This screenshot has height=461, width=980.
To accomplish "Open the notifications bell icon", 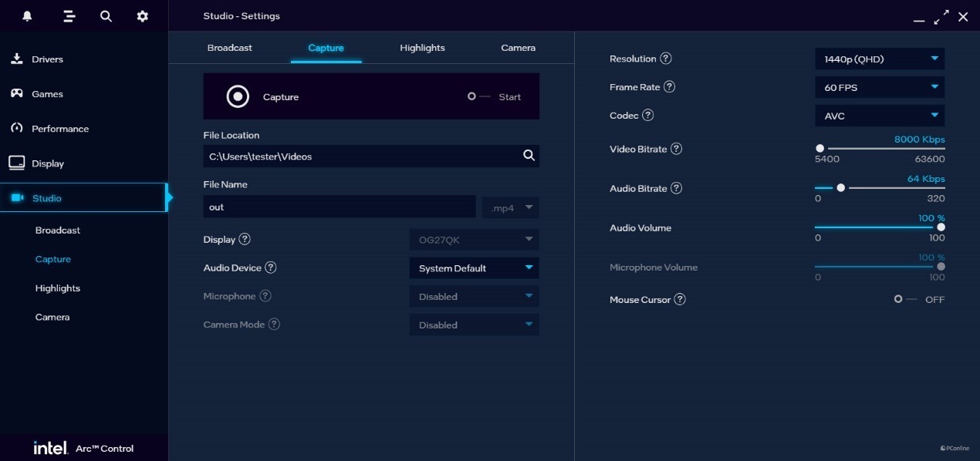I will pyautogui.click(x=28, y=16).
